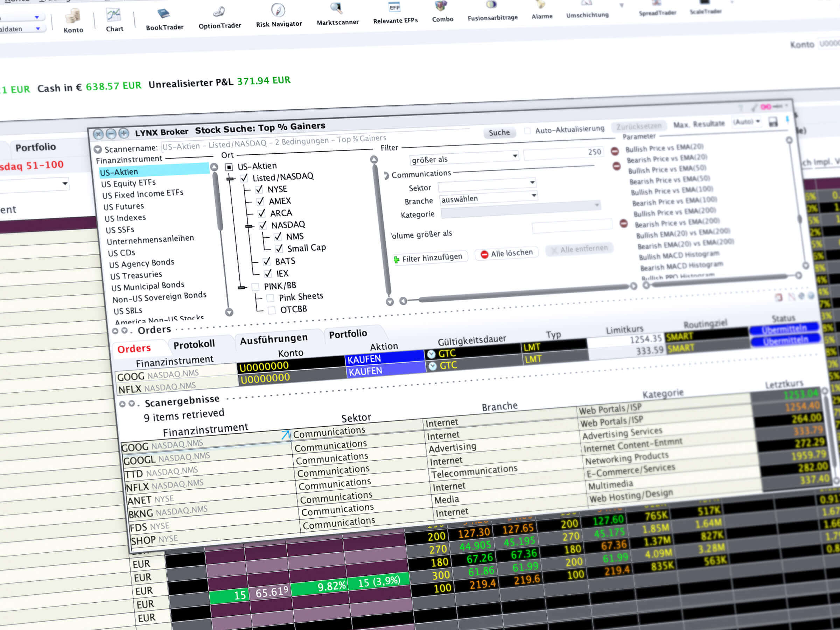Open ScaleTrader tool

[705, 7]
